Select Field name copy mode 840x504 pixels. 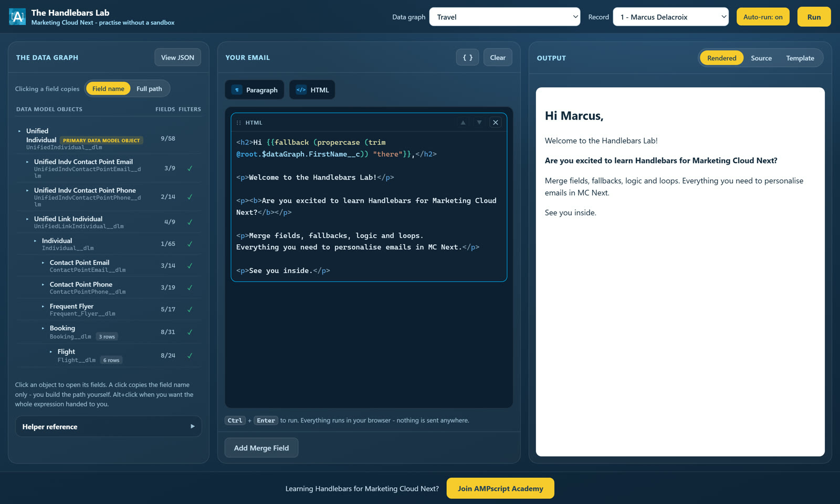(x=108, y=89)
